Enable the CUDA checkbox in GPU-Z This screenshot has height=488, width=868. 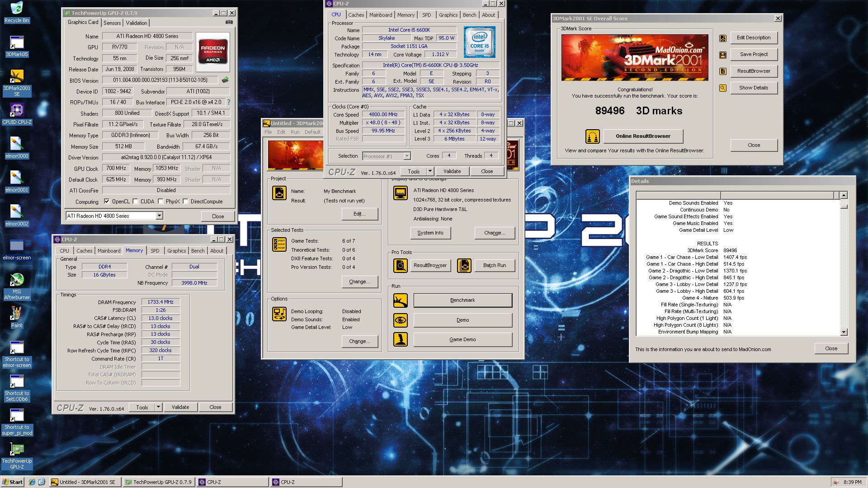(x=135, y=202)
